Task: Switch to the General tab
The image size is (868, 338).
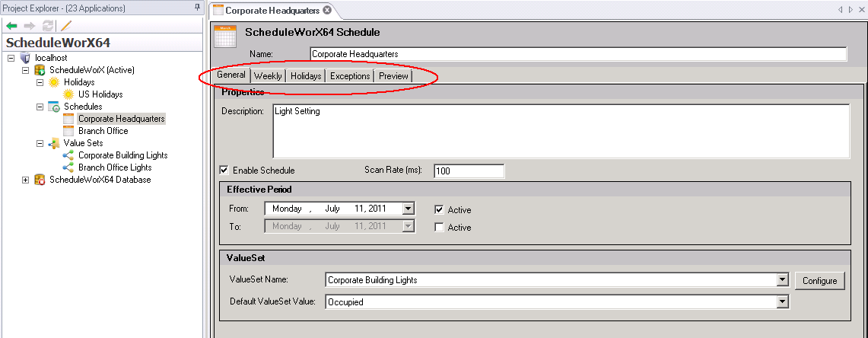Action: 231,75
